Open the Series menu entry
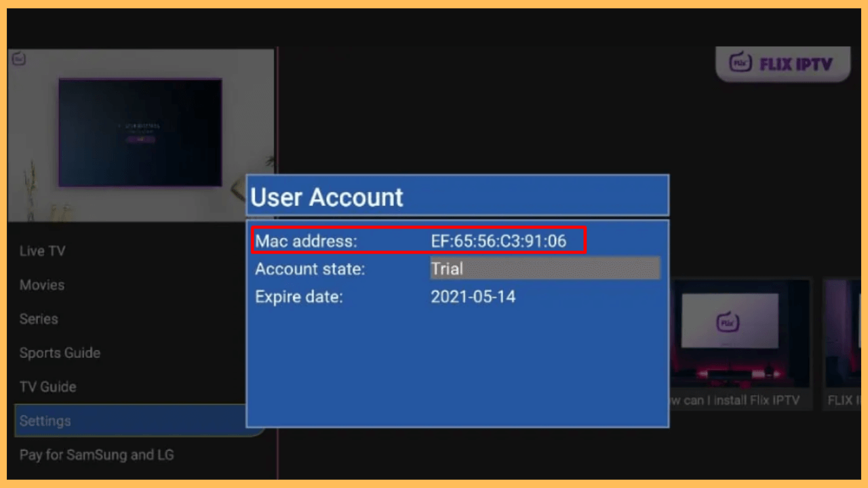Viewport: 868px width, 488px height. 39,319
